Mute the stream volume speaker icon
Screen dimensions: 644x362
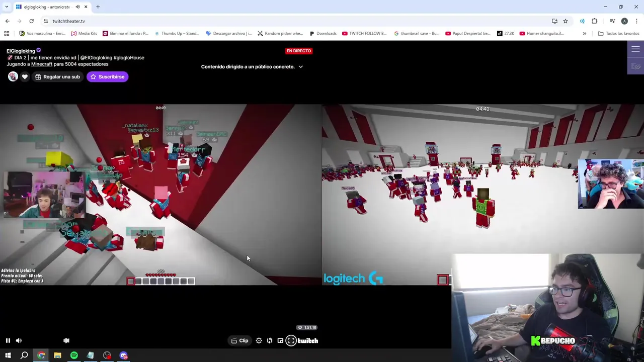(19, 340)
